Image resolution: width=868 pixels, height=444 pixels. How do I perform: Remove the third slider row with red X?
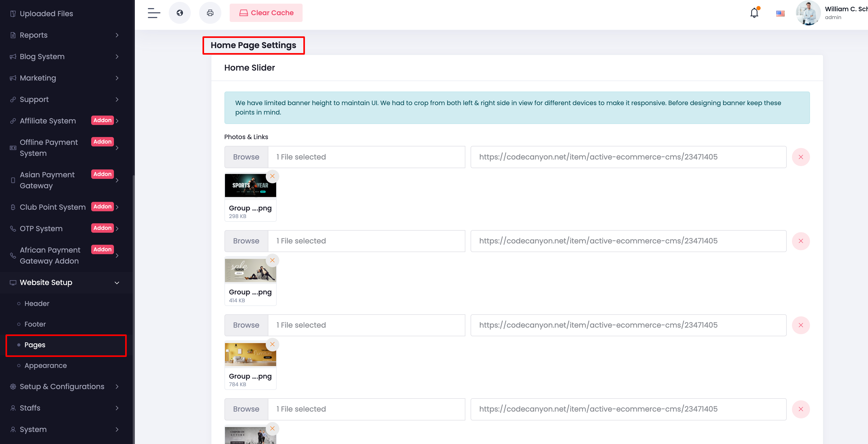point(801,325)
